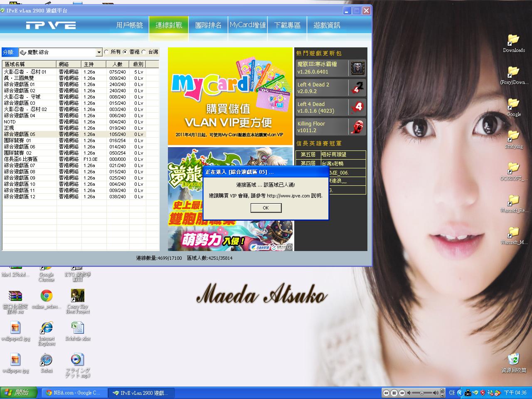Image resolution: width=532 pixels, height=399 pixels.
Task: Open the 遊戲資訊 tab
Action: tap(327, 25)
